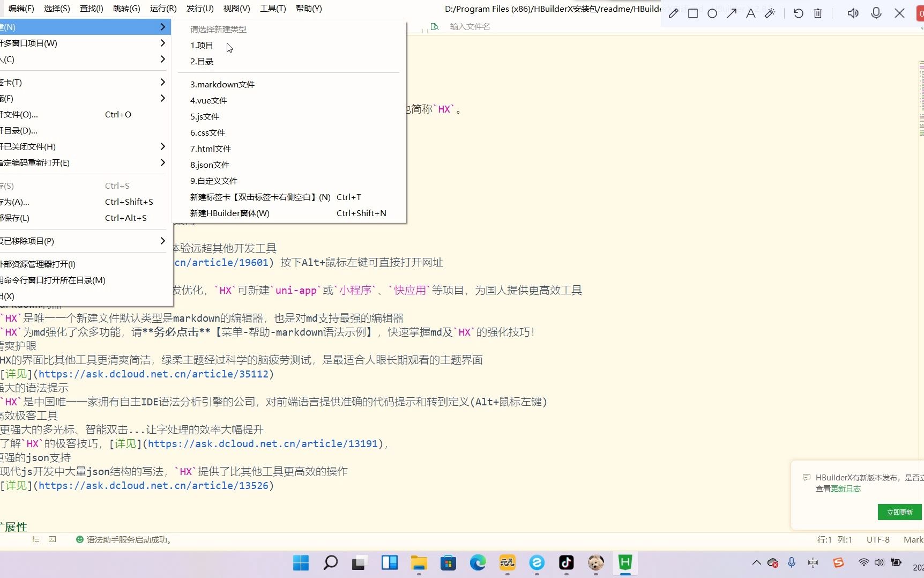Undo the last annotation
The image size is (924, 578).
click(x=799, y=13)
